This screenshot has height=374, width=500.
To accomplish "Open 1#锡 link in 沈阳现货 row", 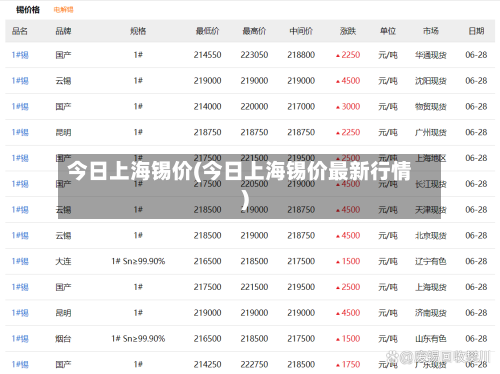I will pyautogui.click(x=20, y=81).
